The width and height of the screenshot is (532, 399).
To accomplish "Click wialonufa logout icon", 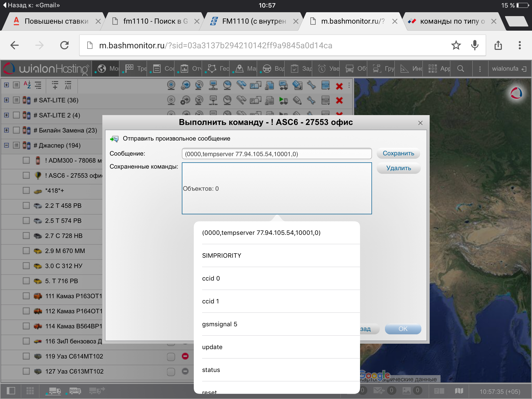I will click(x=524, y=69).
